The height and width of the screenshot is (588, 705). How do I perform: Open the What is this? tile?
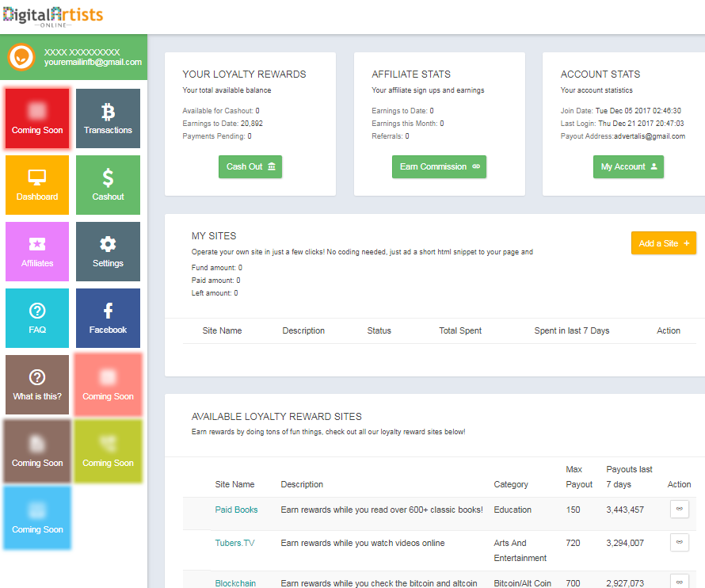tap(37, 384)
